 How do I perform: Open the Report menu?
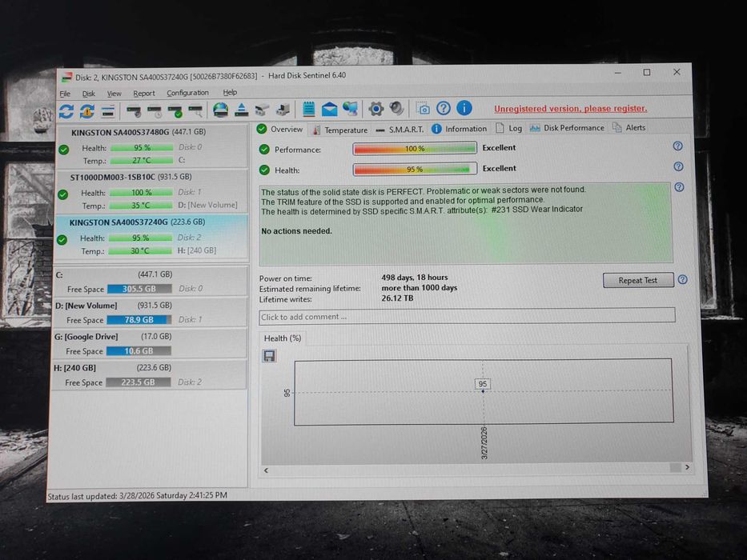point(144,94)
